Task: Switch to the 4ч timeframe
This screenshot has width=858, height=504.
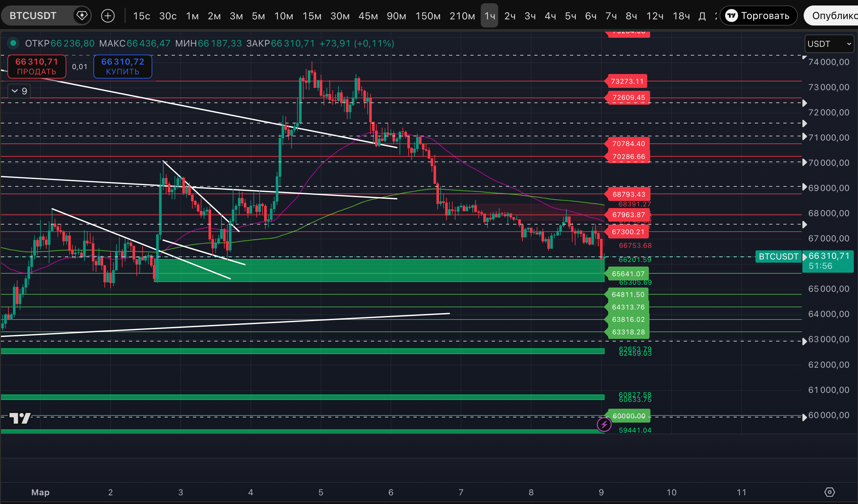Action: coord(550,16)
